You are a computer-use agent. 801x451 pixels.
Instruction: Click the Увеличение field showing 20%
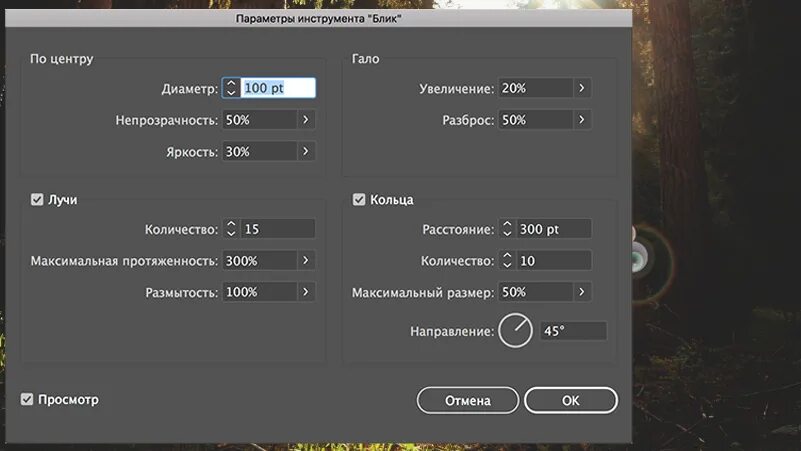click(x=535, y=88)
